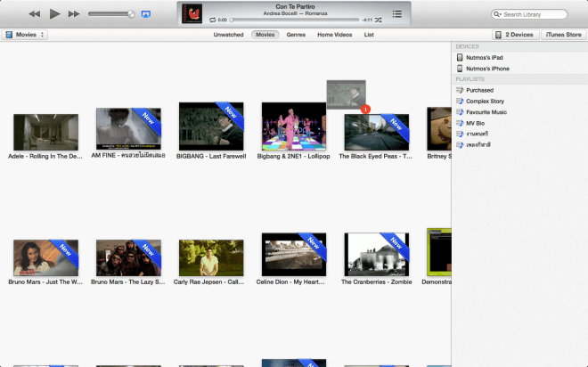Click the Play button
Screen dimensions: 588x367
click(x=54, y=14)
